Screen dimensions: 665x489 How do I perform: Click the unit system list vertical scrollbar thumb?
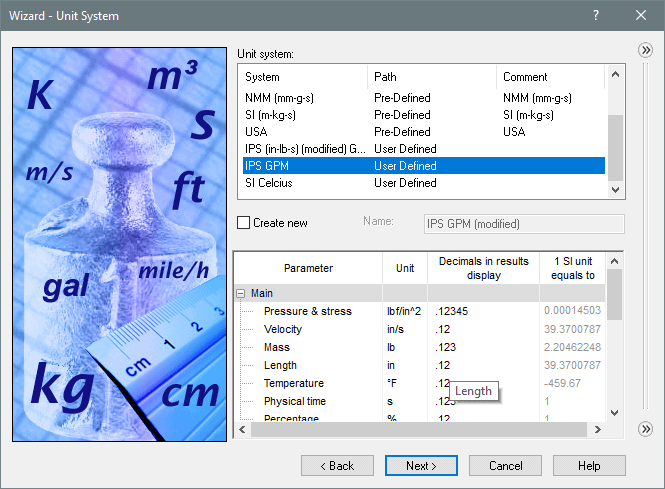click(x=615, y=148)
